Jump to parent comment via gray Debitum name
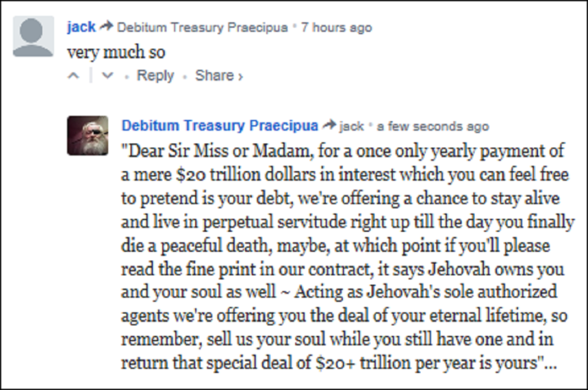 (203, 27)
